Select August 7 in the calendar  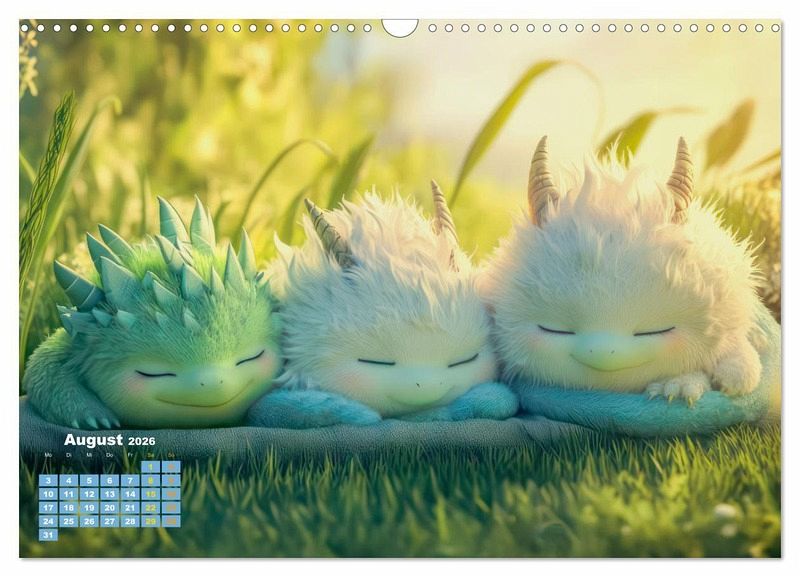pyautogui.click(x=130, y=481)
